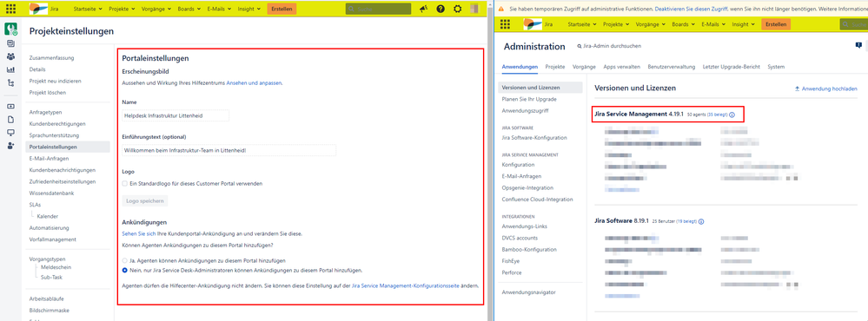
Task: Click the 'Anwendung hochladen' link
Action: click(x=826, y=88)
